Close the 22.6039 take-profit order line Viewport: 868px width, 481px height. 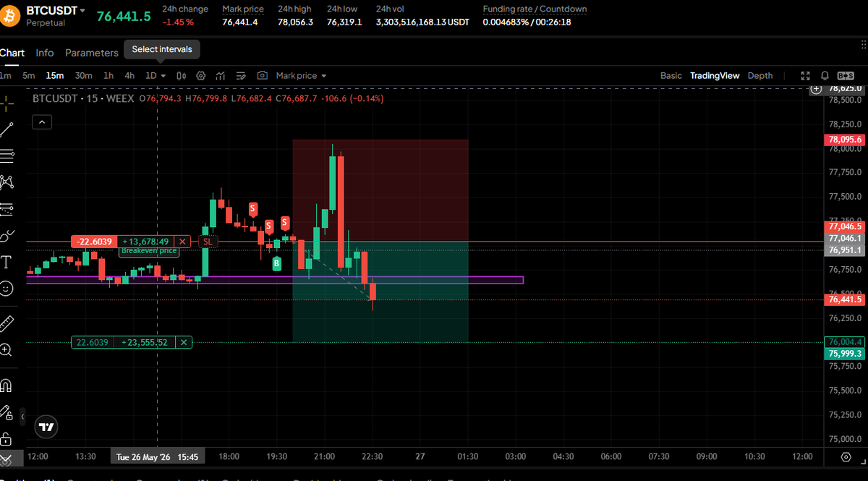tap(184, 342)
